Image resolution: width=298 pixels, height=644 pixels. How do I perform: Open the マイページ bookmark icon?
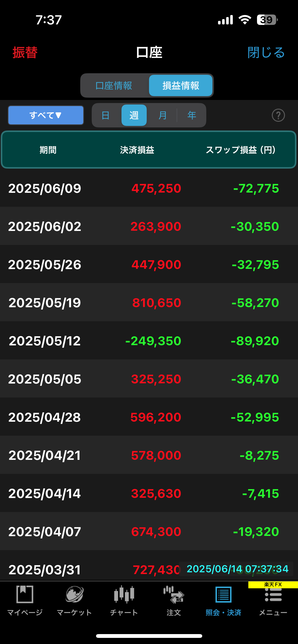[25, 595]
